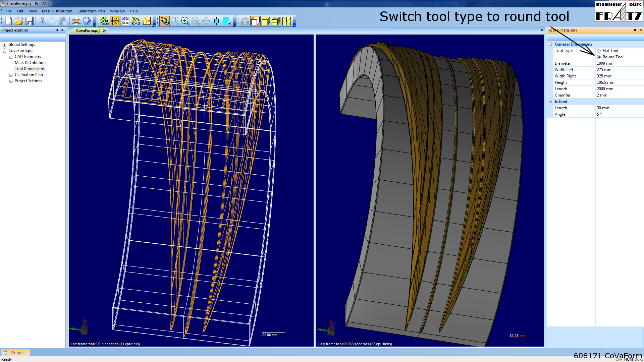Paste with the clipboard icon
644x362 pixels.
63,21
